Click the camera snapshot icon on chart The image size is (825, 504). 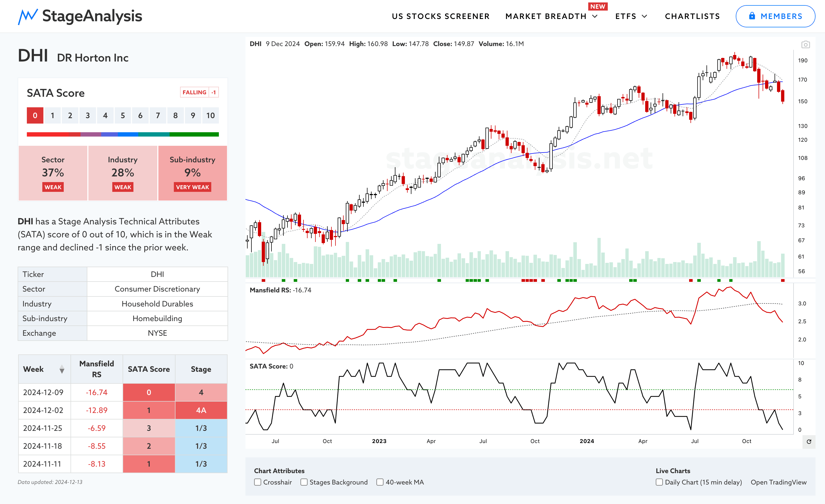(805, 44)
